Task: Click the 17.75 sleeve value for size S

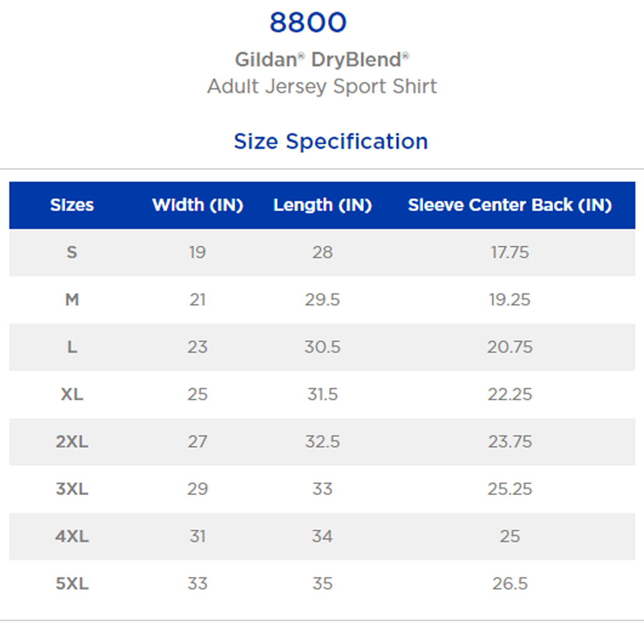Action: 509,252
